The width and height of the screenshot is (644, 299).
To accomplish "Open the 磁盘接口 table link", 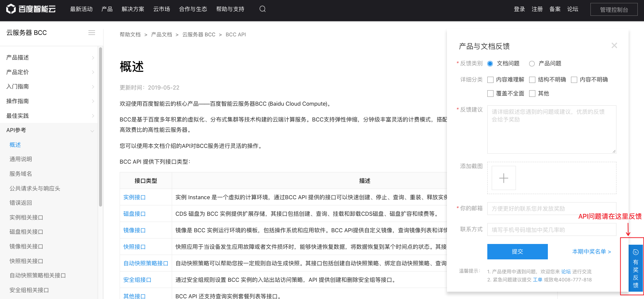I will pos(135,214).
